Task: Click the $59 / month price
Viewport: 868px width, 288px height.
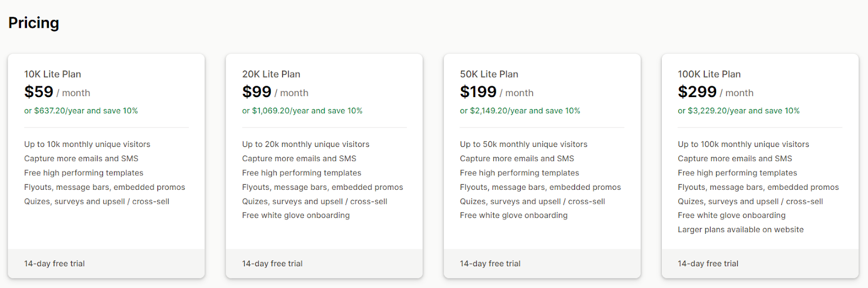Action: point(57,92)
